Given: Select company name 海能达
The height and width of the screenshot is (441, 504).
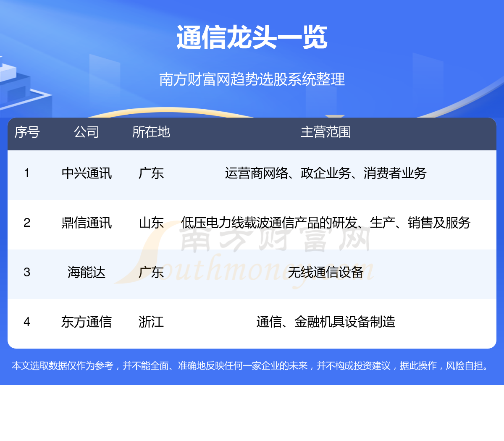Looking at the screenshot, I should click(x=87, y=272).
